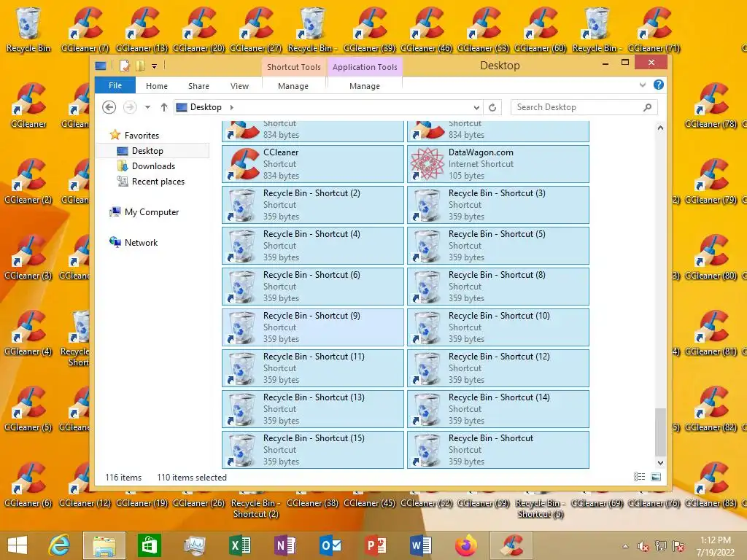
Task: Click the Forward navigation arrow
Action: pyautogui.click(x=130, y=107)
